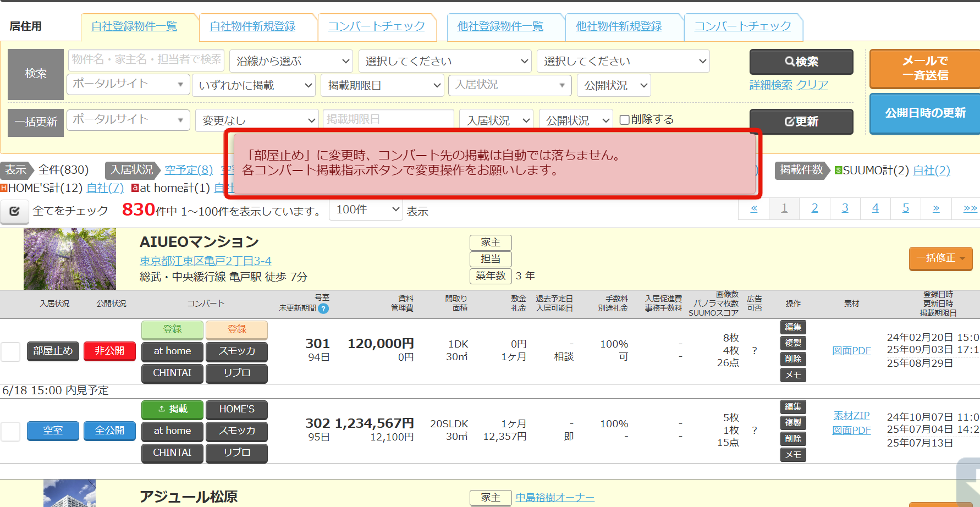Click the orange メールで一斉送信 button
This screenshot has height=507, width=980.
tap(925, 68)
